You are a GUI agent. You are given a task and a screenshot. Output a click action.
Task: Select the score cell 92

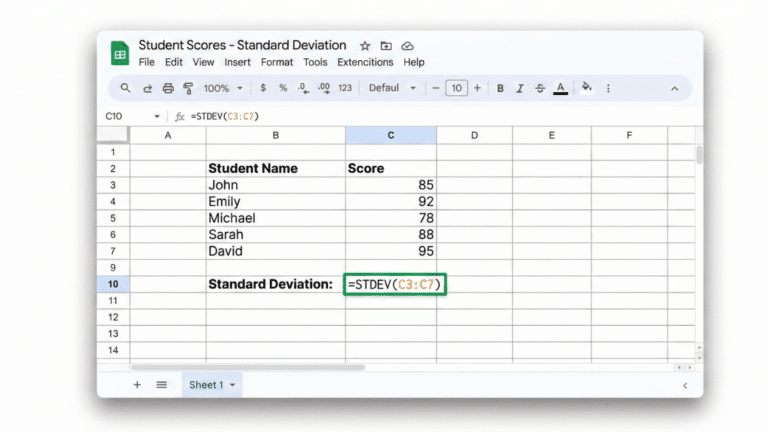391,202
